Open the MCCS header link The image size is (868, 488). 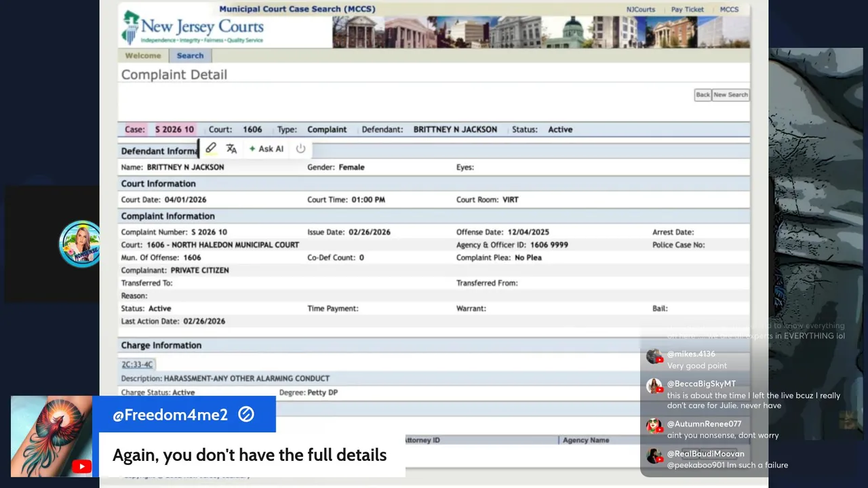pos(729,9)
